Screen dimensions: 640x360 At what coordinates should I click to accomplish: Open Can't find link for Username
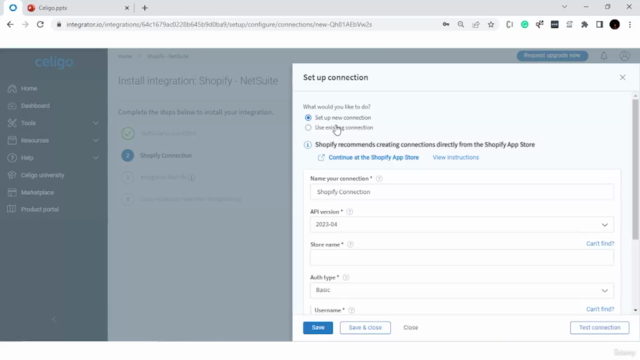600,309
